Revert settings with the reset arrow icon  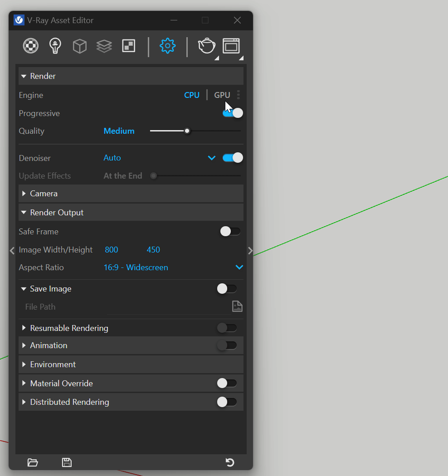(x=230, y=462)
